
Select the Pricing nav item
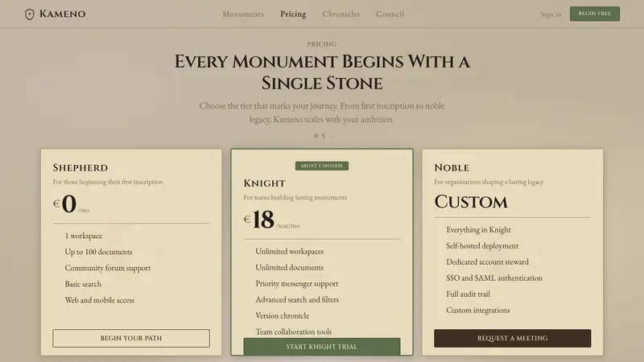click(293, 14)
